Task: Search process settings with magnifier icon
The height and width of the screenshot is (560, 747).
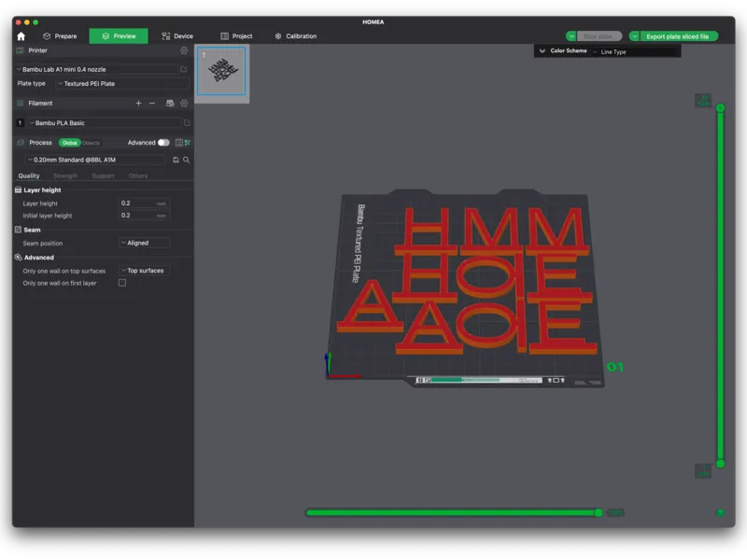Action: point(186,160)
